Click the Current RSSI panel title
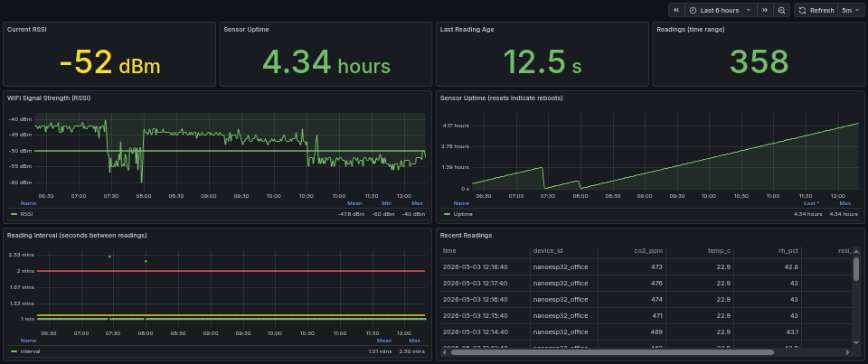Viewport: 868px width, 364px height. click(26, 29)
